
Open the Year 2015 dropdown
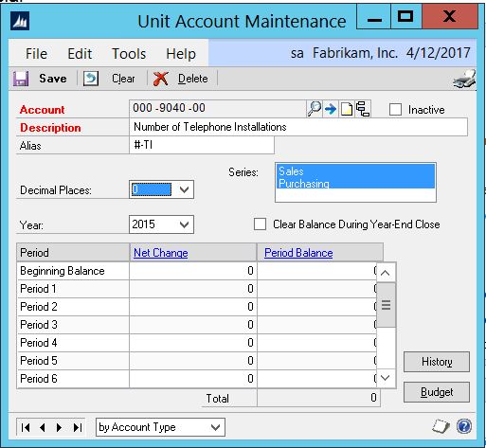pos(184,224)
